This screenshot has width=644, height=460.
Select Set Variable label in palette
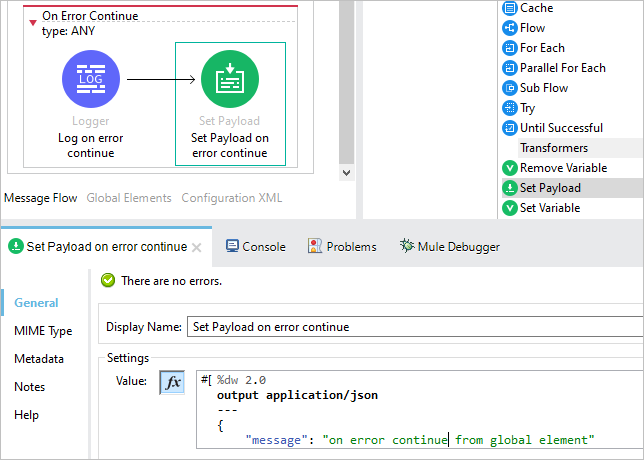coord(550,208)
